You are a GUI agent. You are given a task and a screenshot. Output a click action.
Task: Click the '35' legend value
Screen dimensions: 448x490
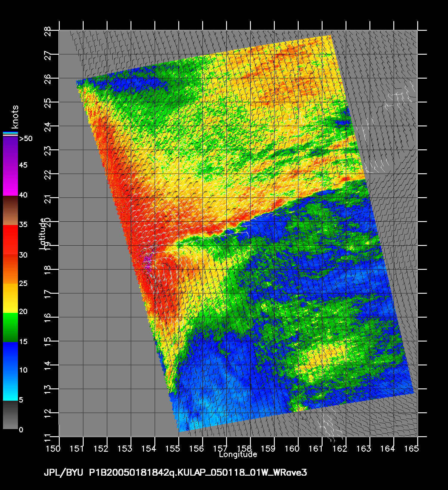click(x=23, y=225)
